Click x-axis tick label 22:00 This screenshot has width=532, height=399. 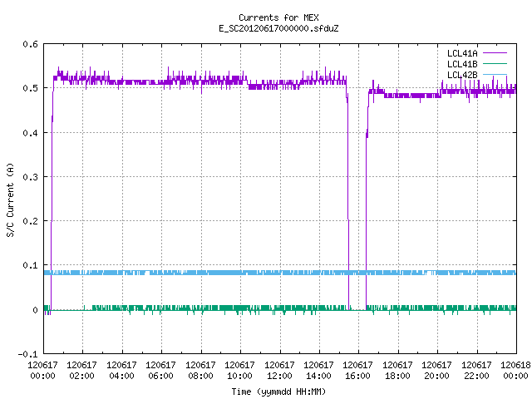tap(476, 376)
